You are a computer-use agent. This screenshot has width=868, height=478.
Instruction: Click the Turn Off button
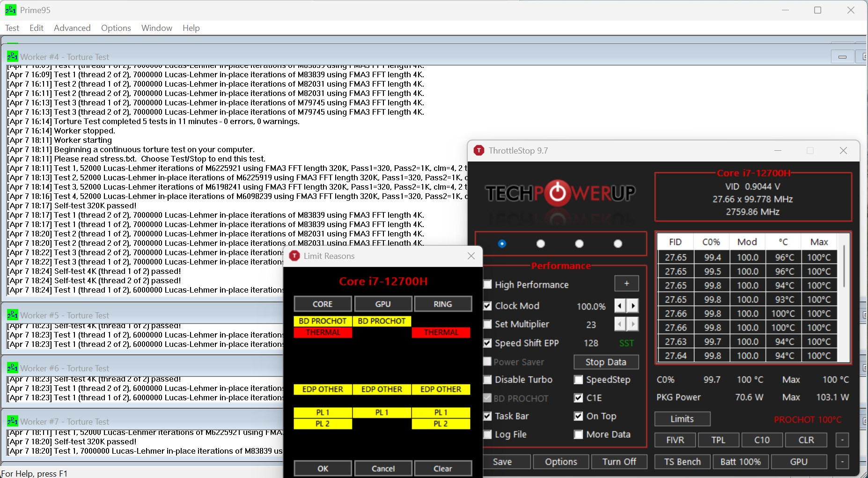click(x=619, y=462)
